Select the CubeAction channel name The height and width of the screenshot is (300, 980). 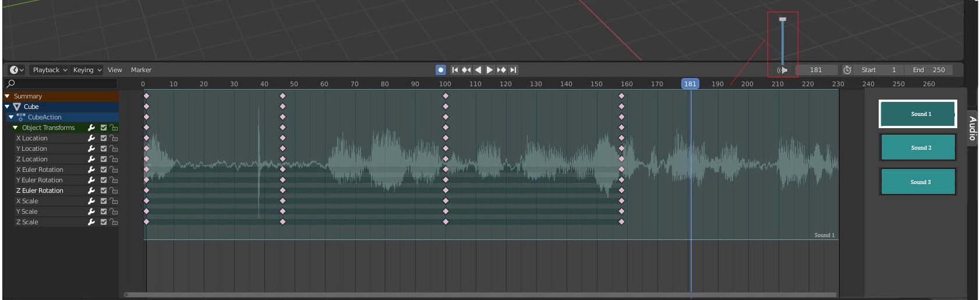tap(44, 117)
